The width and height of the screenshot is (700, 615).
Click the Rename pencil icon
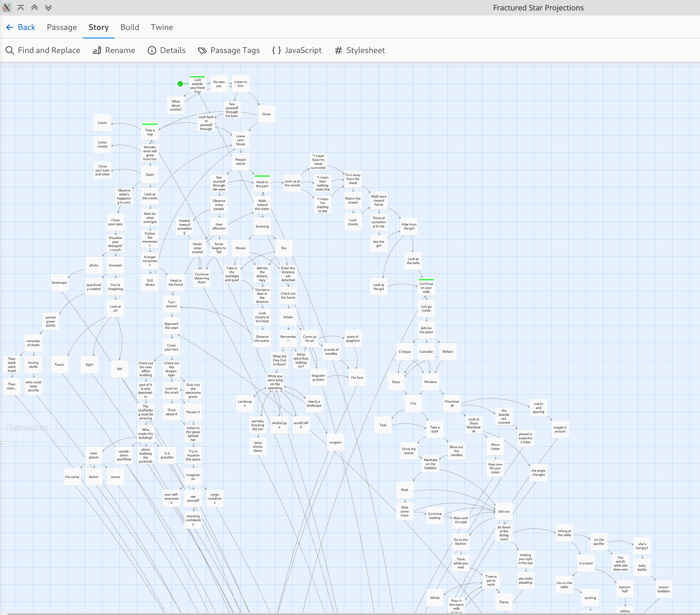point(97,50)
